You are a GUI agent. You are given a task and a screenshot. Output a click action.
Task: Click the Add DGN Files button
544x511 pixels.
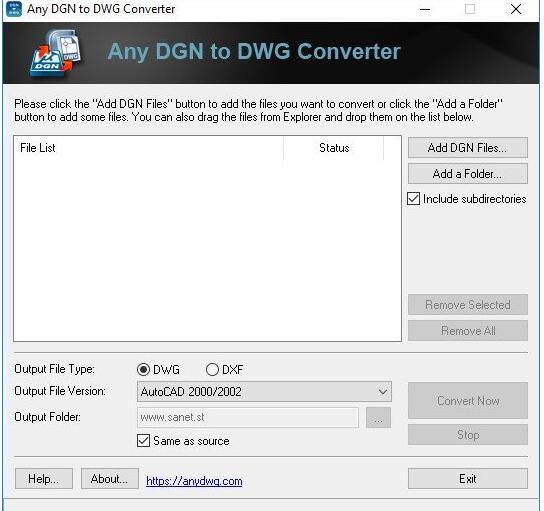[467, 147]
